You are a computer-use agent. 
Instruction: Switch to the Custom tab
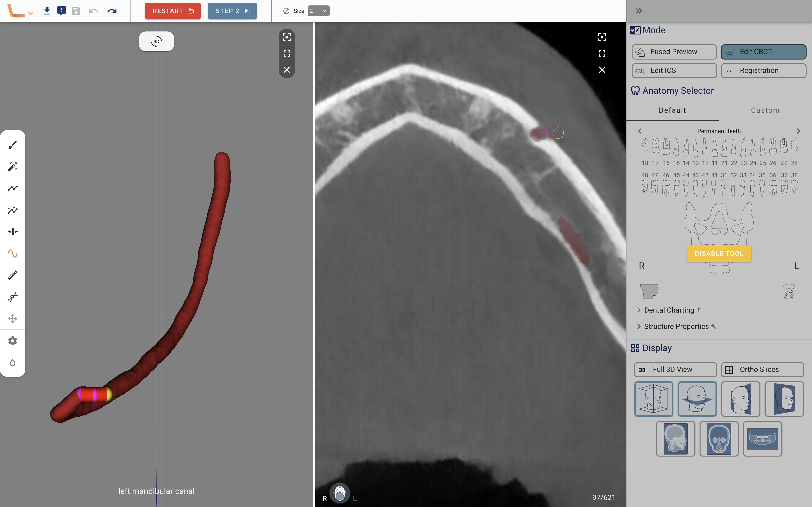[x=765, y=110]
